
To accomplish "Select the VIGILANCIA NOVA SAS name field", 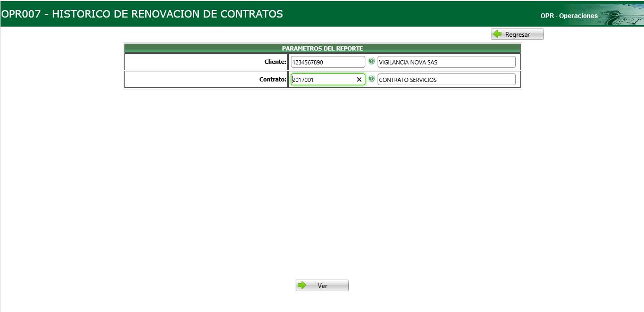I will (x=446, y=61).
